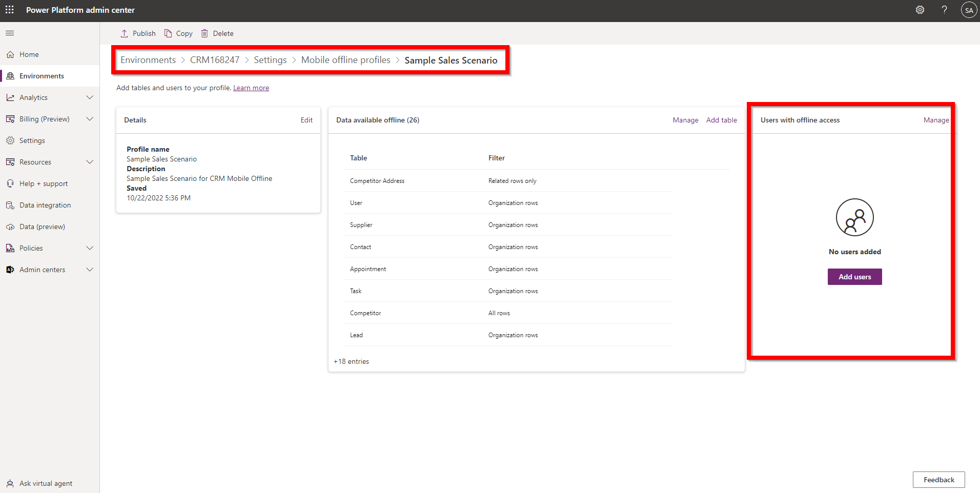Click the Delete toolbar label
The height and width of the screenshot is (493, 980).
coord(223,33)
